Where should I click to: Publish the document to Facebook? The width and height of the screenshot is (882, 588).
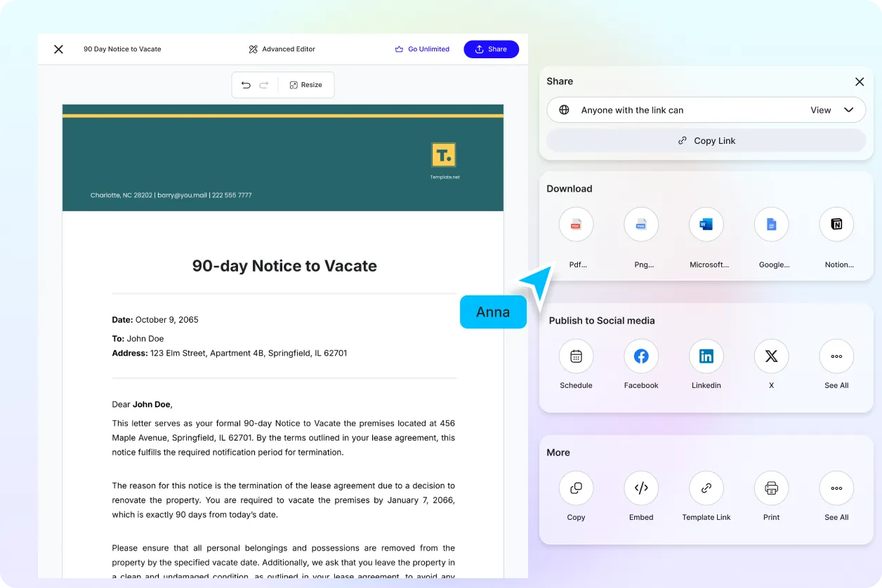(x=641, y=356)
